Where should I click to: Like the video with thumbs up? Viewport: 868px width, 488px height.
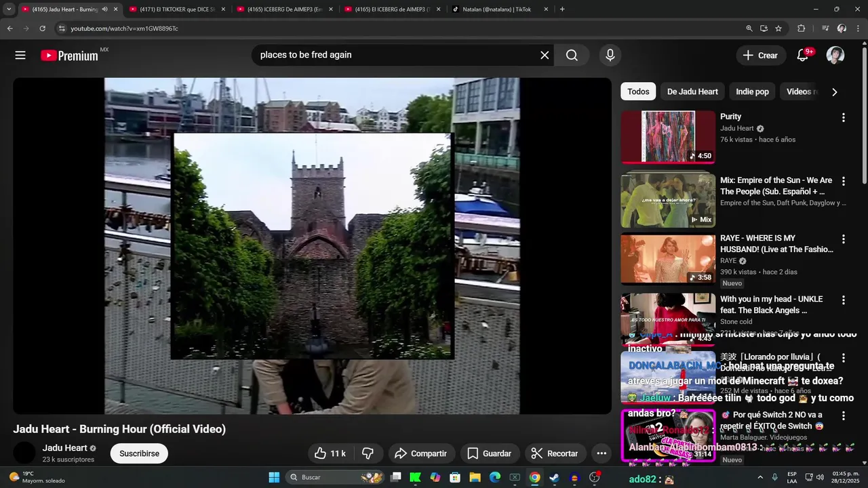(330, 453)
